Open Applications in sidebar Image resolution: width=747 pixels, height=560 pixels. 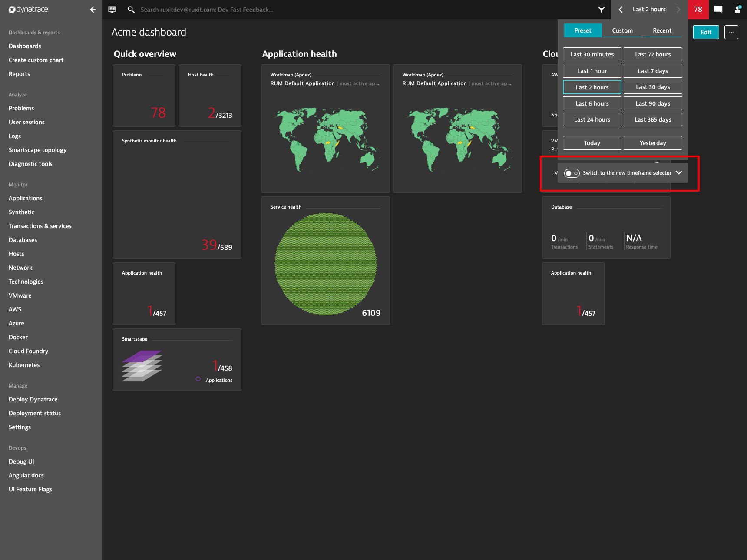[25, 198]
